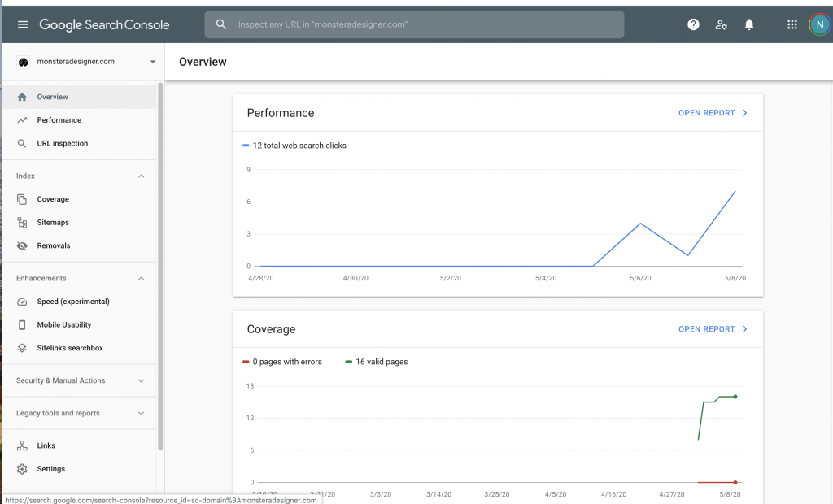Open Speed (experimental) report
Image resolution: width=833 pixels, height=504 pixels.
[80, 302]
